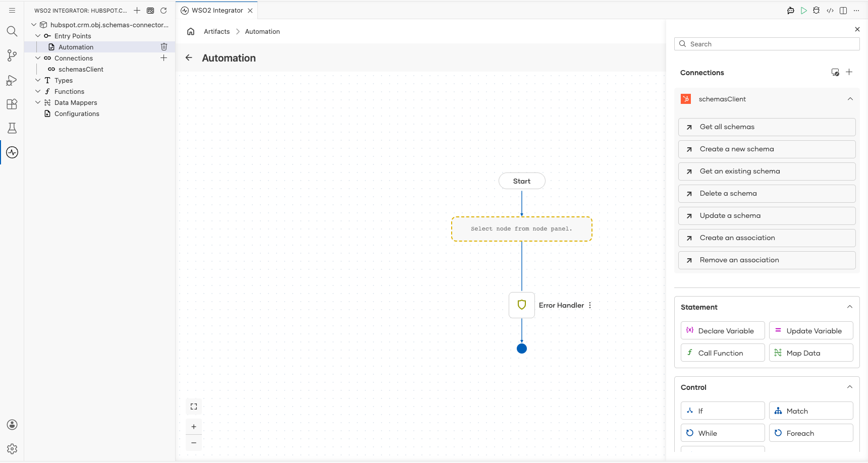
Task: Open the Accounts icon
Action: [12, 425]
